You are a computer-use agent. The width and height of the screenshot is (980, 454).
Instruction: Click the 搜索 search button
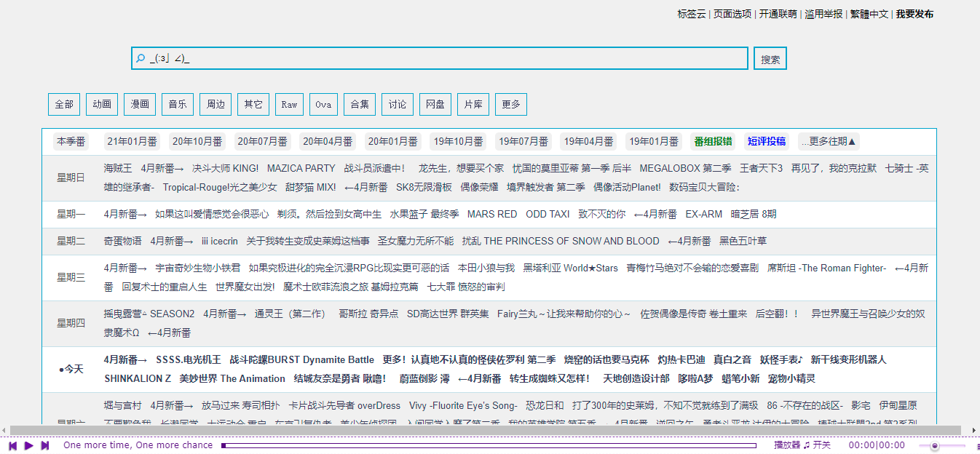click(770, 58)
